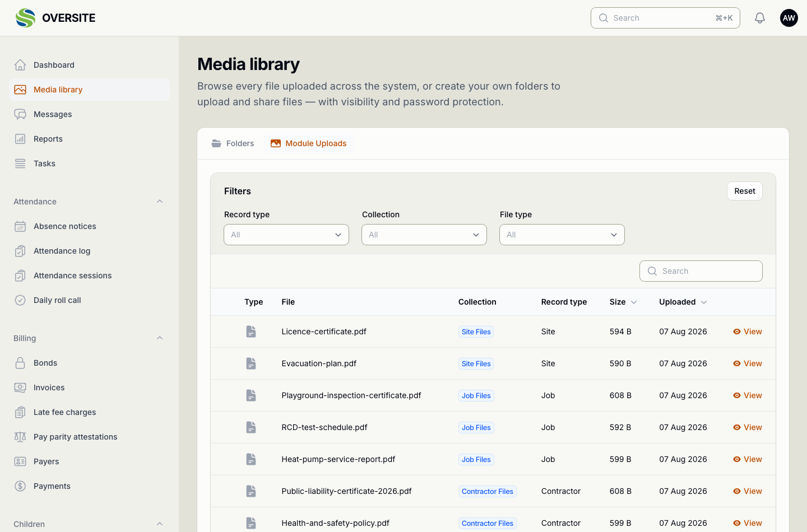Click the Pay parity attestations scale icon
Viewport: 807px width, 532px height.
(x=20, y=437)
